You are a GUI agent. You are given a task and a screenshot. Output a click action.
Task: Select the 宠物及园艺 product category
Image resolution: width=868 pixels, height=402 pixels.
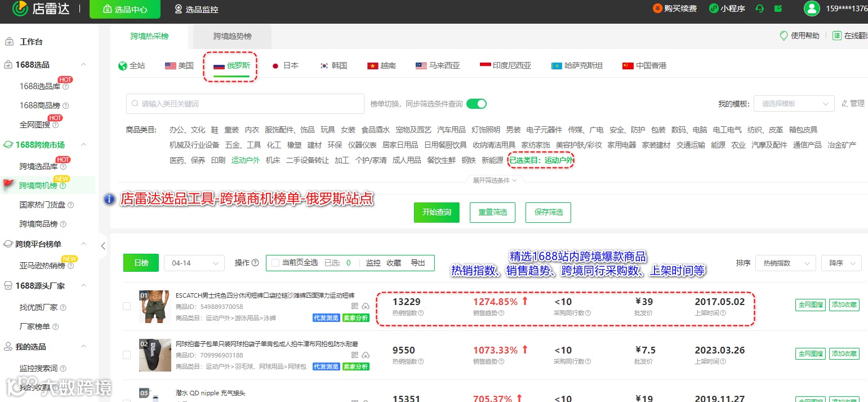pyautogui.click(x=413, y=130)
